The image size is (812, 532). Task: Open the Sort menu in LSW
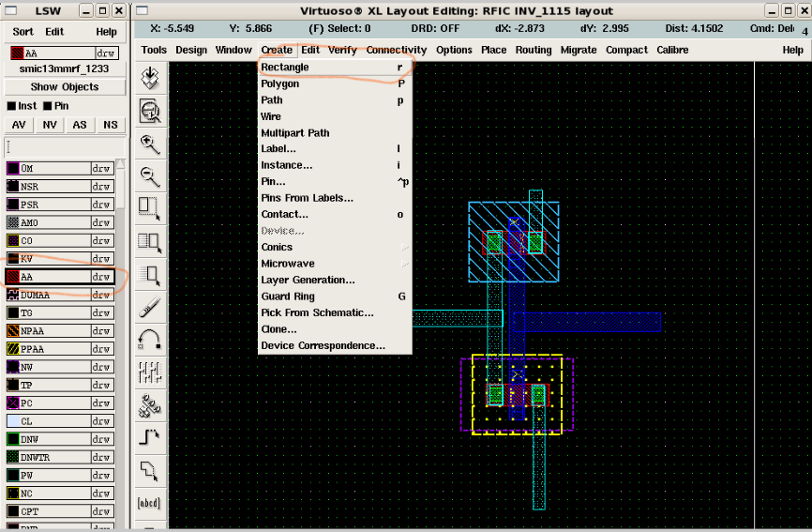click(x=23, y=32)
